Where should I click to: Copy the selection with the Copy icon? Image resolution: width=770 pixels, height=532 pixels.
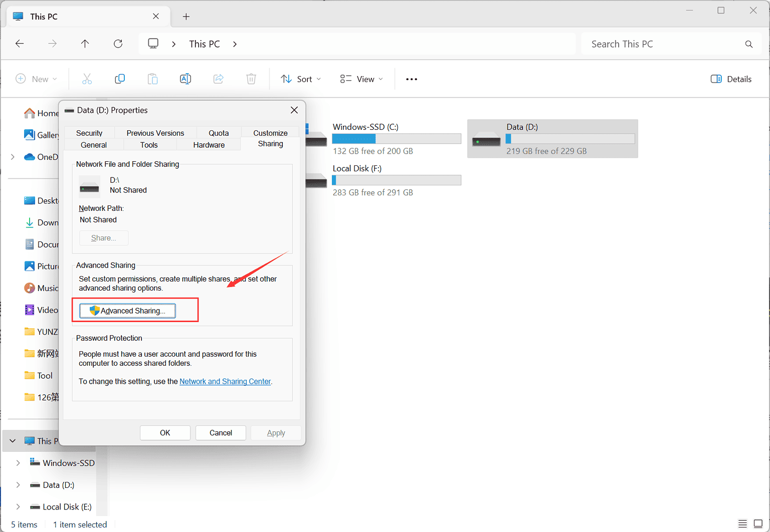tap(120, 79)
